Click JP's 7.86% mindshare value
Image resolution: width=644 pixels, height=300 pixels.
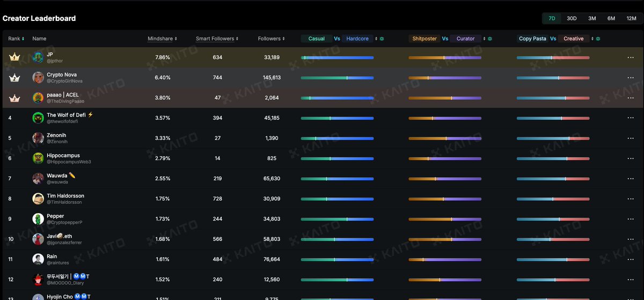163,57
